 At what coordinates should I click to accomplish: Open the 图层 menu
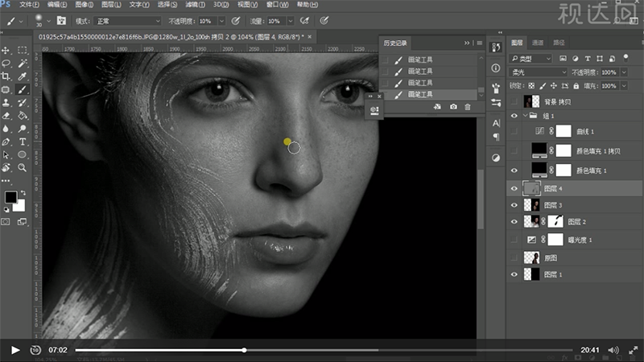point(111,5)
